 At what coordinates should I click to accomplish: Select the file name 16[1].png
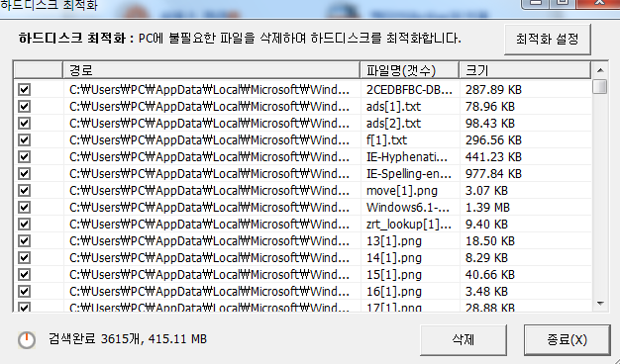tap(394, 292)
